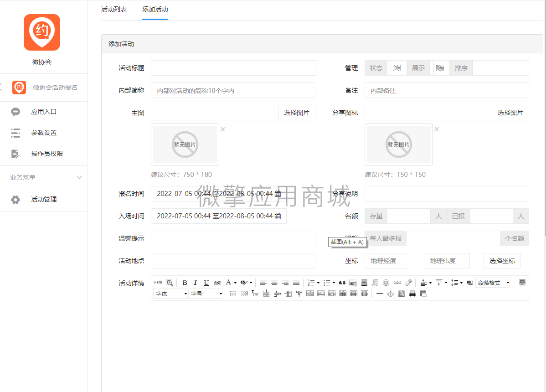The width and height of the screenshot is (546, 392).
Task: Delete table using table-x icon
Action: (x=244, y=294)
